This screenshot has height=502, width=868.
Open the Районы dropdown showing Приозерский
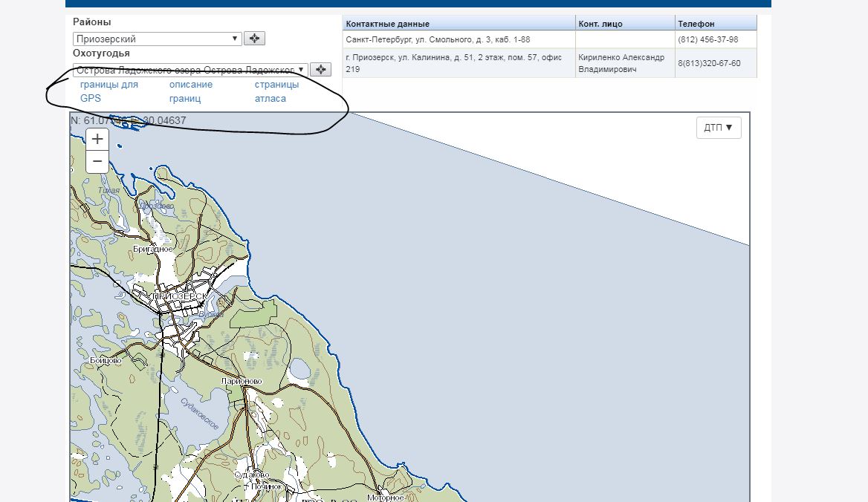[158, 39]
